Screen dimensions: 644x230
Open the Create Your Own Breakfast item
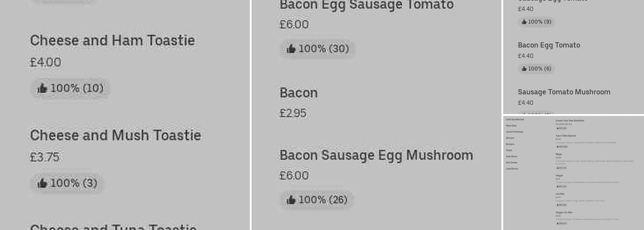pos(569,121)
